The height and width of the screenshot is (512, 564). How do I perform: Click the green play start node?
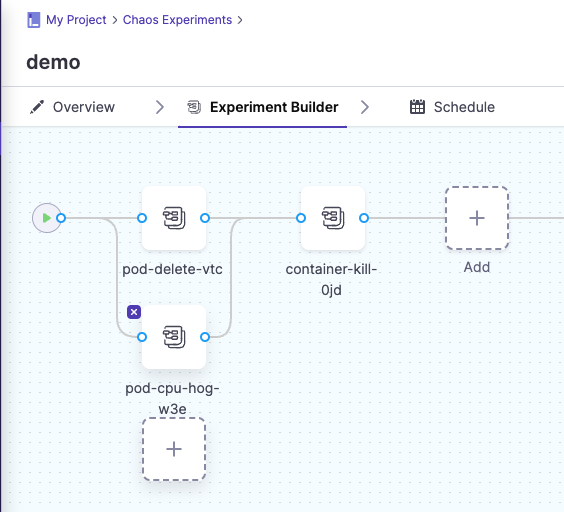(x=47, y=218)
